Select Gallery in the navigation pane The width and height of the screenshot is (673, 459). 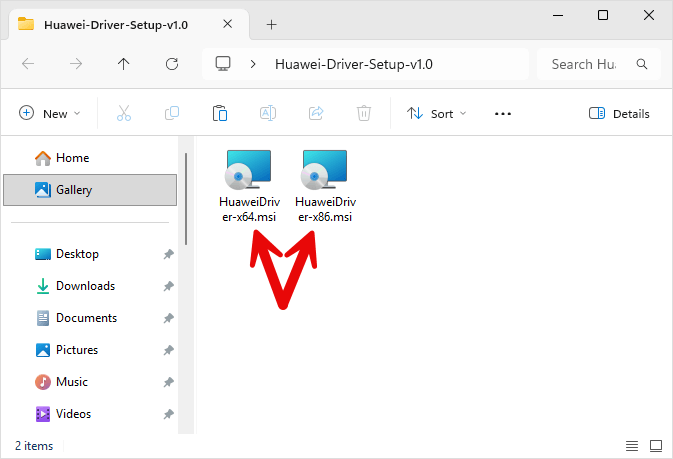point(90,190)
